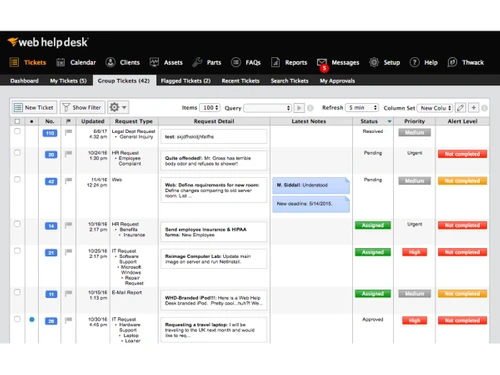Open ticket number 21 link
500x375 pixels.
[51, 253]
